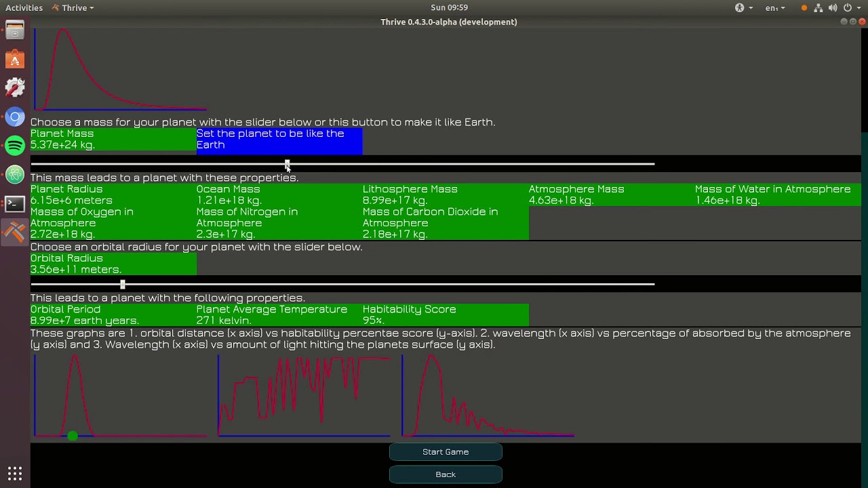Select Planet Average Temperature 271 kelvin
Viewport: 868px width, 488px height.
[279, 314]
